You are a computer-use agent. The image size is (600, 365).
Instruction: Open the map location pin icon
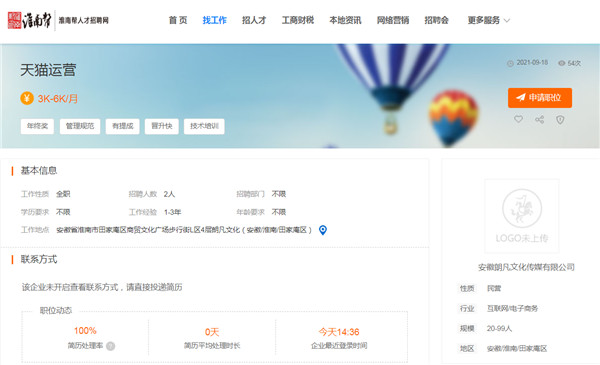[x=323, y=230]
